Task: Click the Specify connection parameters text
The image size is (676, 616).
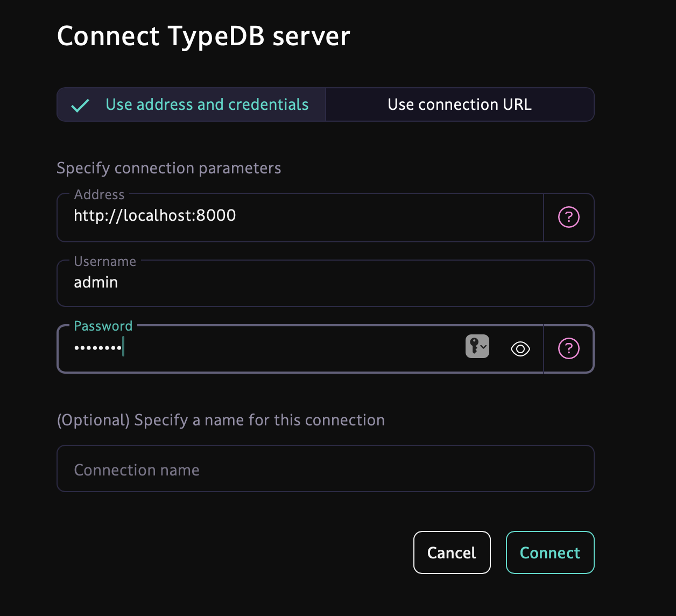Action: [x=168, y=168]
